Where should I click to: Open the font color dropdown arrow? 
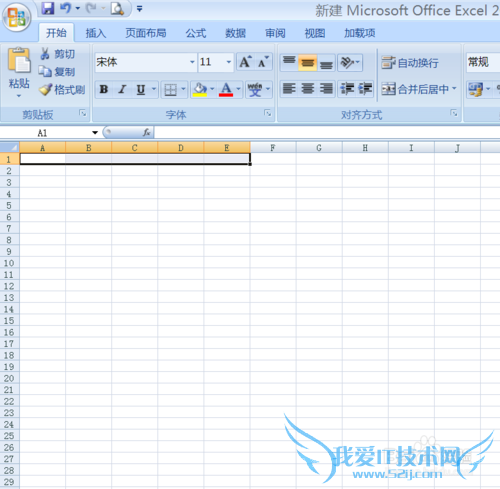click(238, 89)
